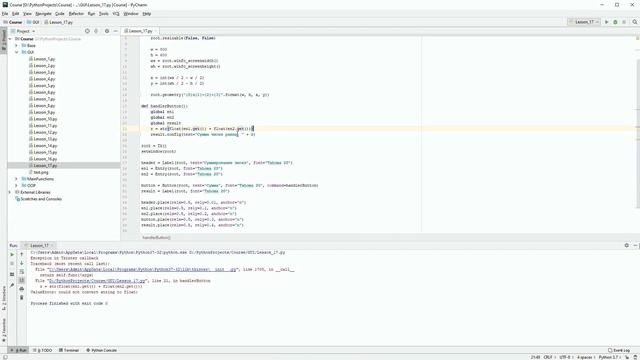The width and height of the screenshot is (640, 360).
Task: Click Course in the navigation breadcrumb
Action: (x=13, y=22)
